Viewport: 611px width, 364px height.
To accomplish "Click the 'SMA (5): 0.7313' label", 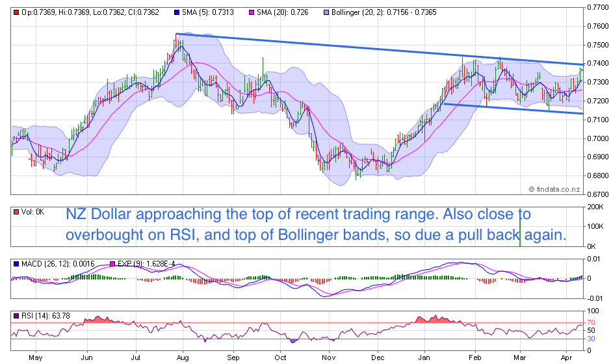I will click(x=208, y=12).
